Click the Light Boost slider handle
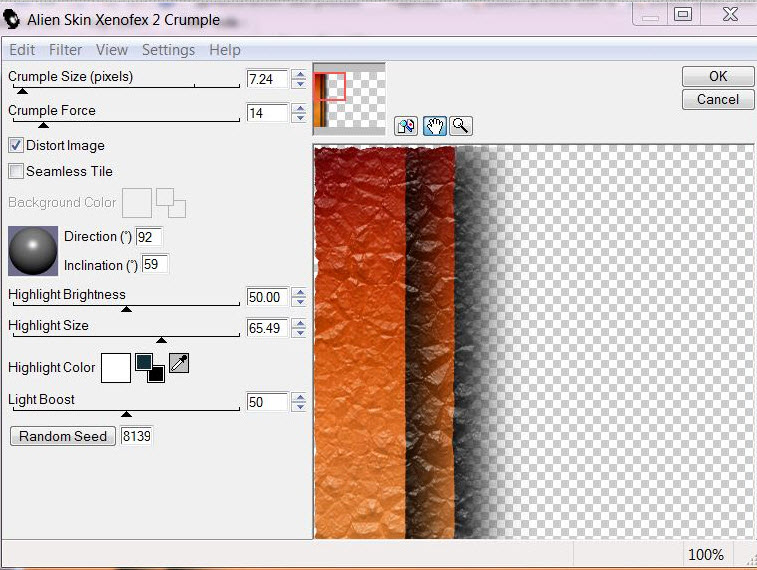The image size is (757, 570). (126, 414)
